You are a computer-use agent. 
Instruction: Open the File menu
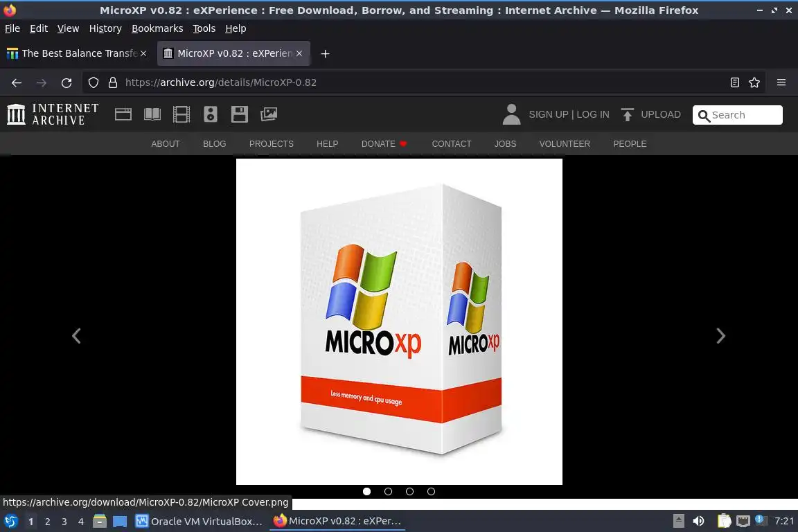(x=12, y=28)
